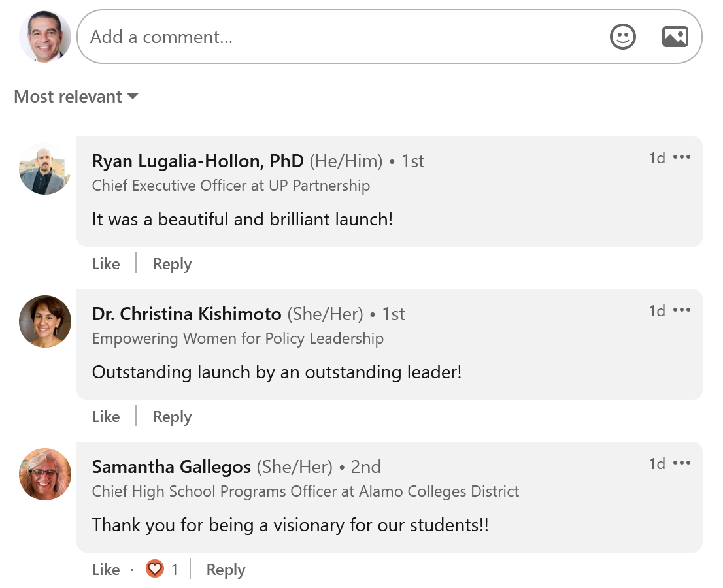Expand the Most relevant sort dropdown
Viewport: 723px width, 588px height.
coord(76,96)
